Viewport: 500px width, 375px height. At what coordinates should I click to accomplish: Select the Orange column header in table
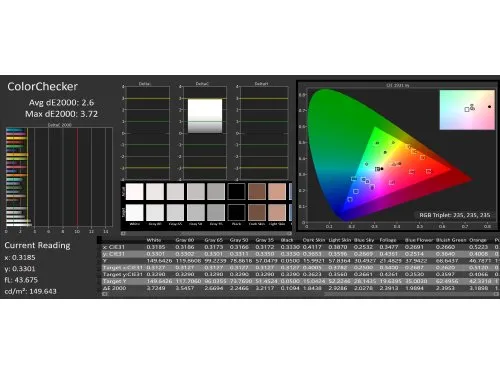pos(478,240)
